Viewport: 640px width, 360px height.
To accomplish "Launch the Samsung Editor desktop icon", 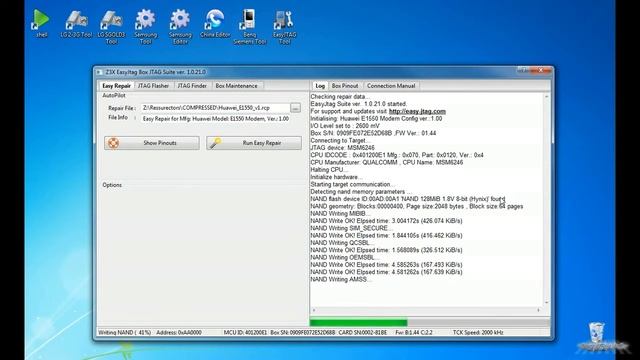I will (180, 27).
